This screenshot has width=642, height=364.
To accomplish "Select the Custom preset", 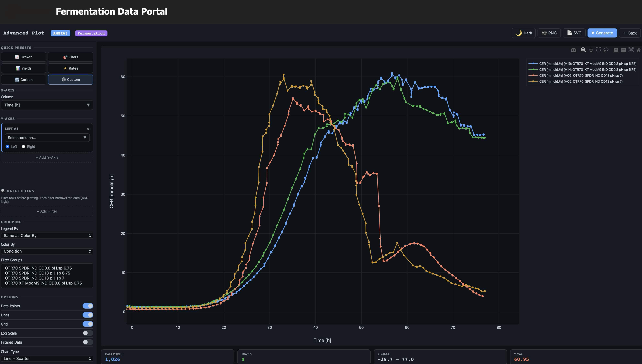I will pos(71,79).
